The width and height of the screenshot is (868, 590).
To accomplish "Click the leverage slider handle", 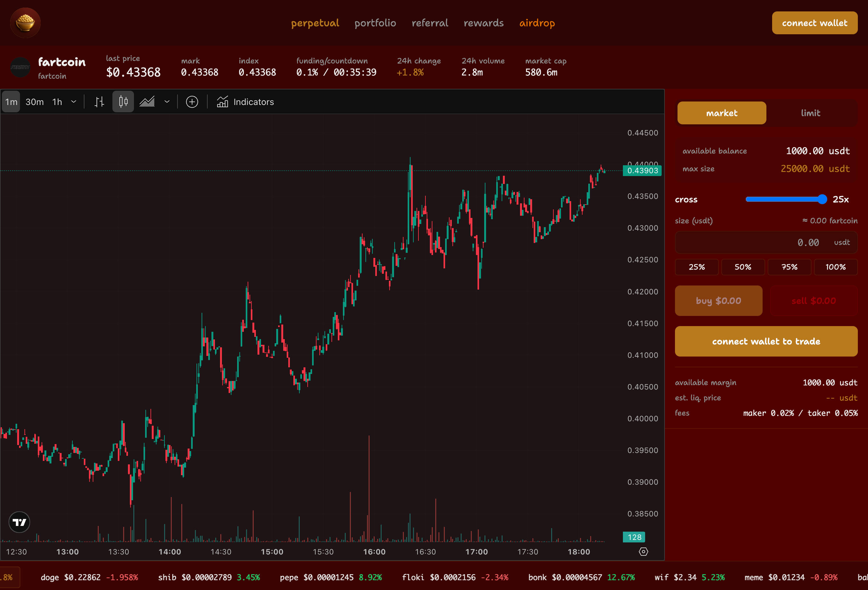I will coord(822,199).
